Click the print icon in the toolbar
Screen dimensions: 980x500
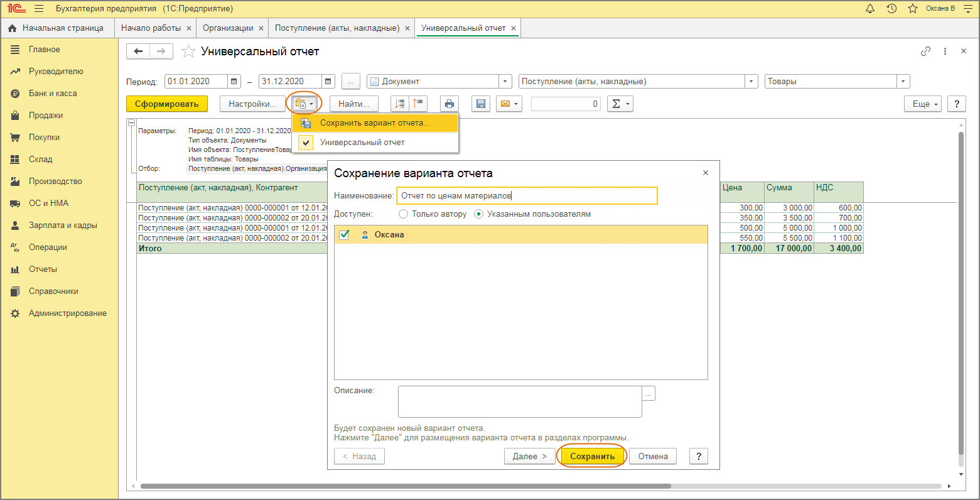click(450, 104)
